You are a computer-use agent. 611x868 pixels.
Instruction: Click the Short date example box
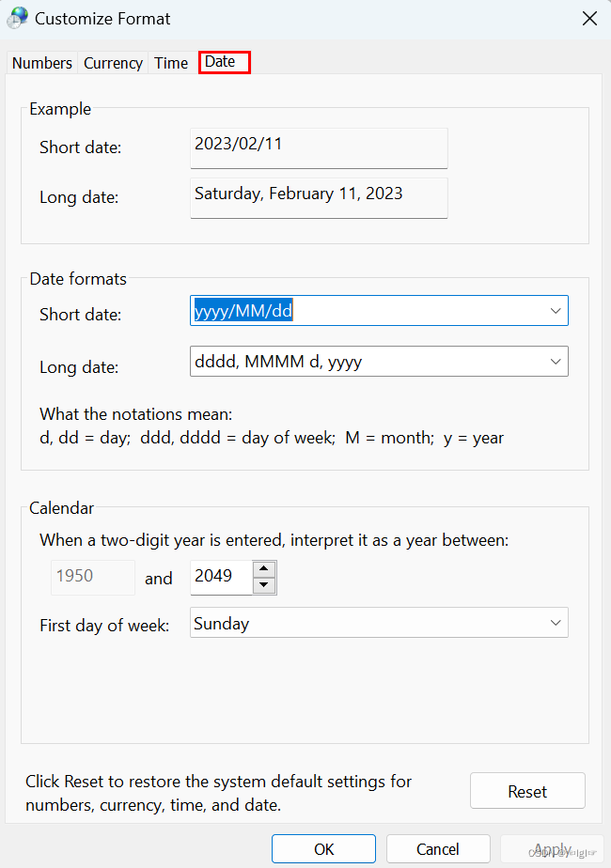point(319,148)
